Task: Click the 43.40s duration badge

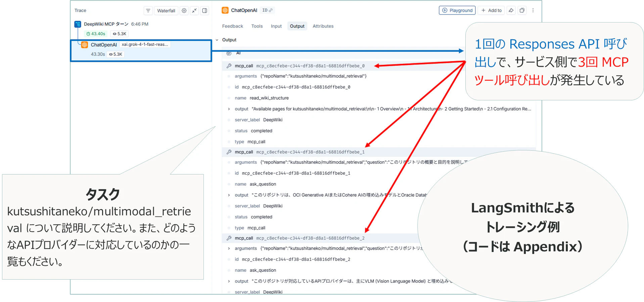Action: tap(96, 34)
